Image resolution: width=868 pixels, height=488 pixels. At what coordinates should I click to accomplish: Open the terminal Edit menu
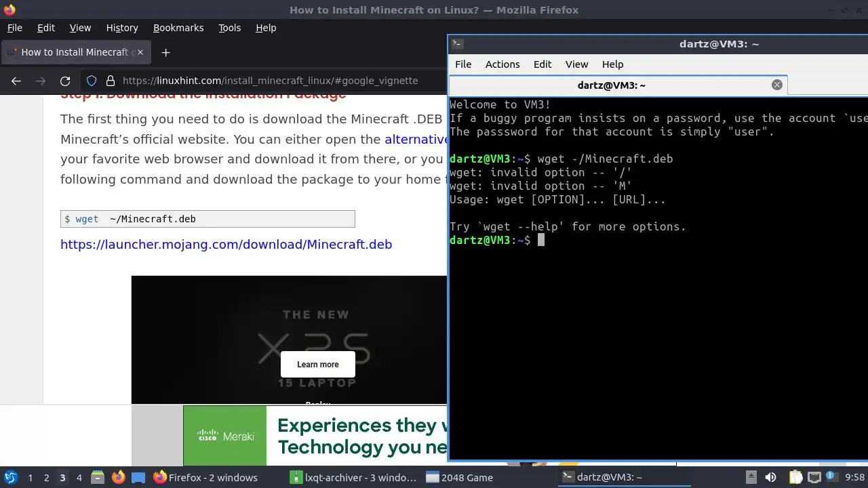(x=542, y=64)
